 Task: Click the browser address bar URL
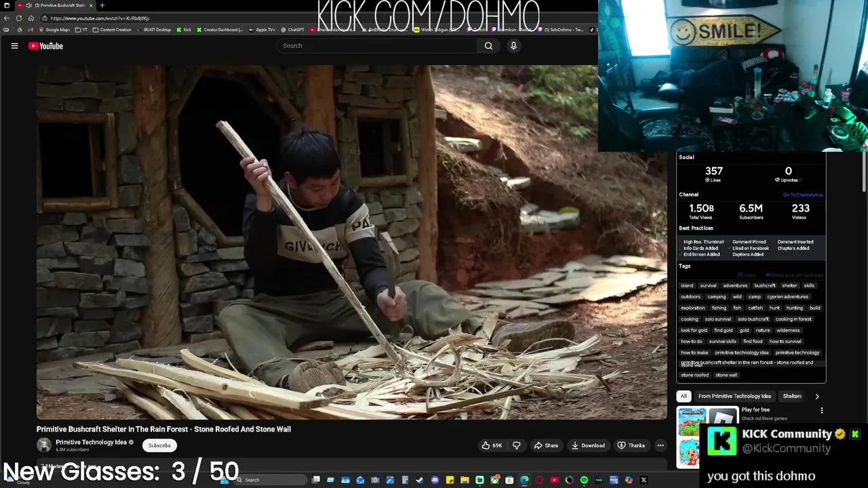pos(100,18)
